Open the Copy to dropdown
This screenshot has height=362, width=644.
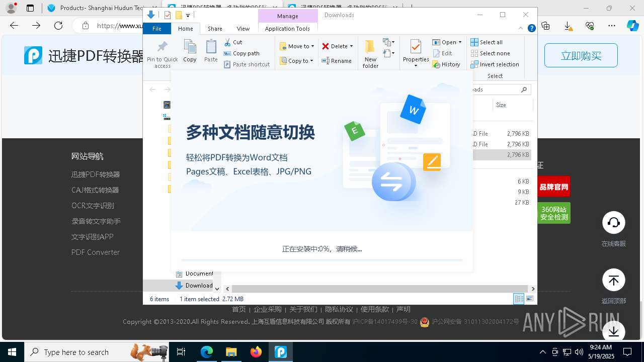point(297,61)
